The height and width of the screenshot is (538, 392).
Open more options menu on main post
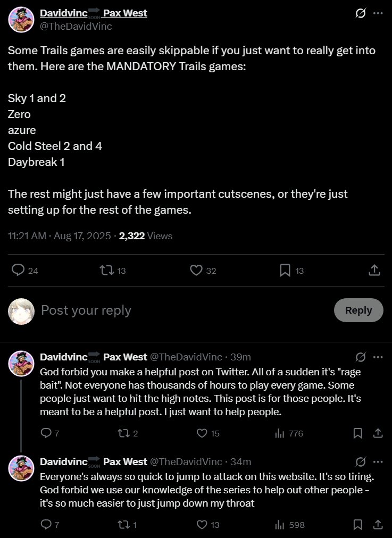pyautogui.click(x=378, y=13)
